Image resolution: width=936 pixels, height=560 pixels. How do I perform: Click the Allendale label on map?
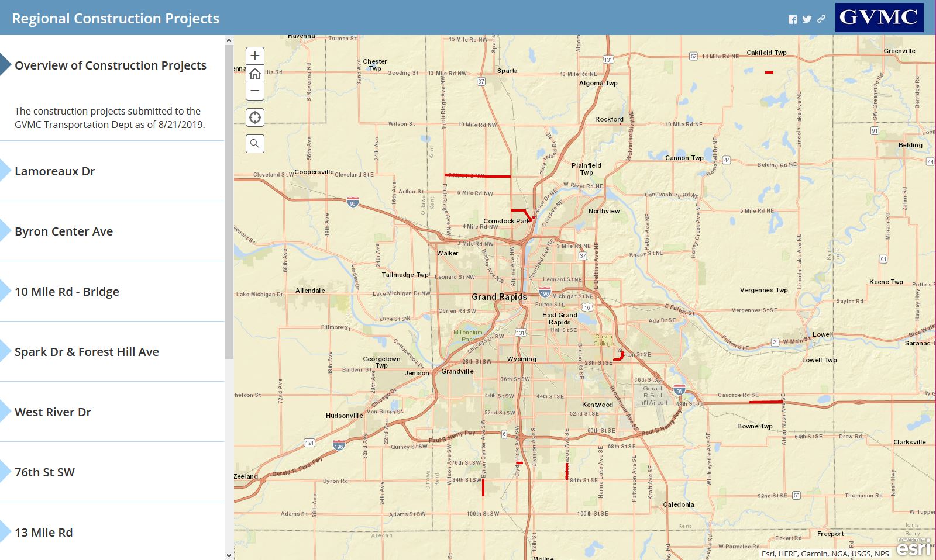(310, 291)
